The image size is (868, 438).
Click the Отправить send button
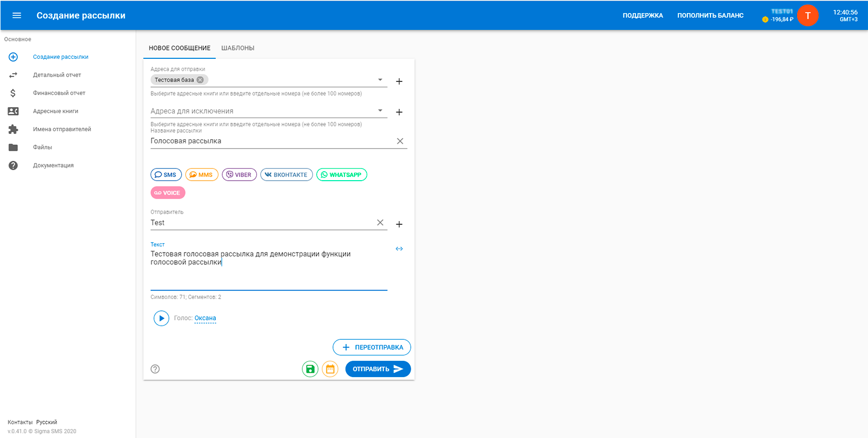378,369
